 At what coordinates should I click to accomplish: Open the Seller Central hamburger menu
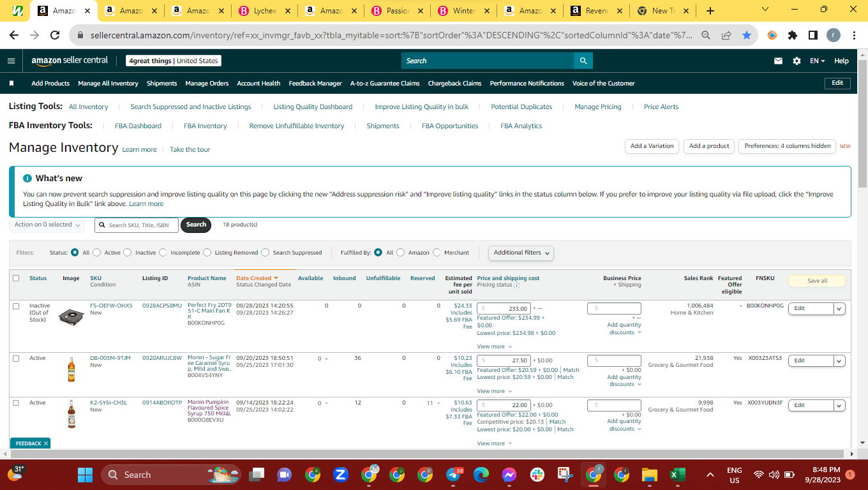[x=11, y=61]
